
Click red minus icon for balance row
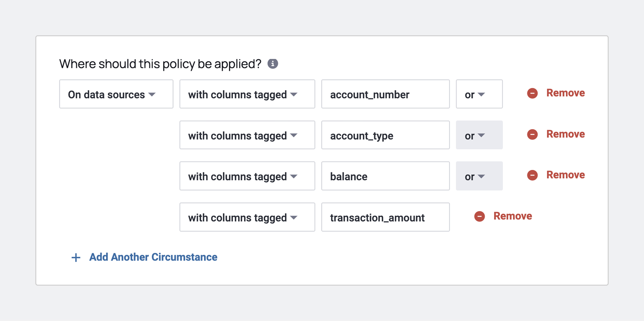532,175
